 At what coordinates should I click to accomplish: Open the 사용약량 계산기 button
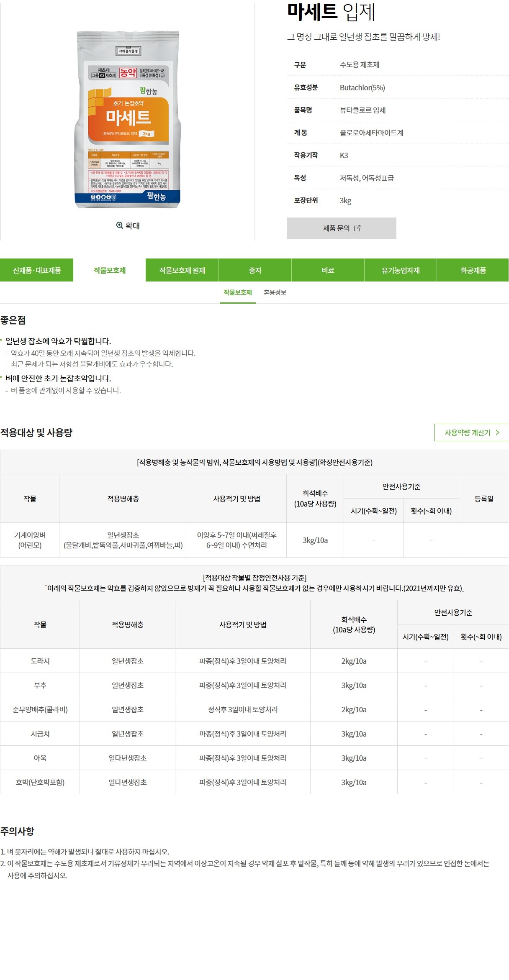pyautogui.click(x=471, y=432)
